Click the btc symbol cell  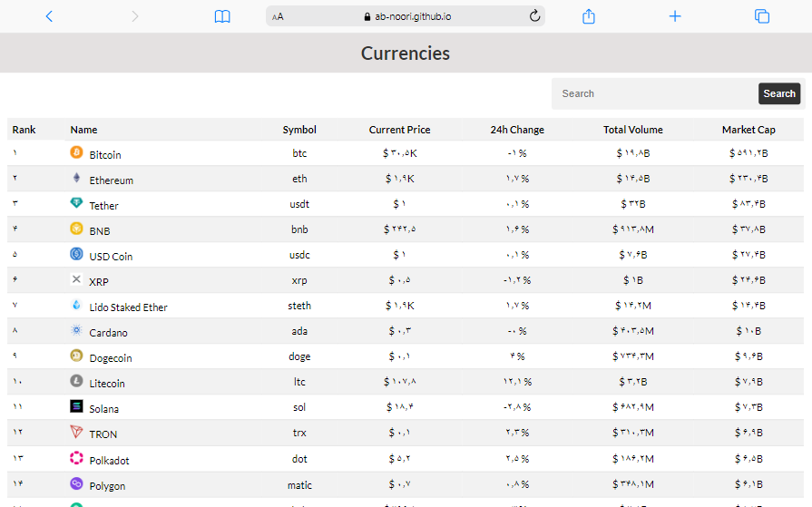coord(299,152)
